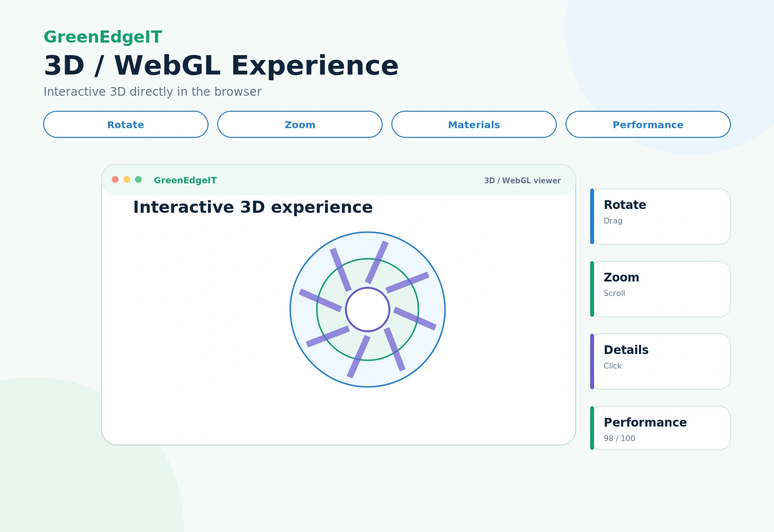Viewport: 774px width, 532px height.
Task: Open the Rotate Drag card
Action: pyautogui.click(x=660, y=216)
